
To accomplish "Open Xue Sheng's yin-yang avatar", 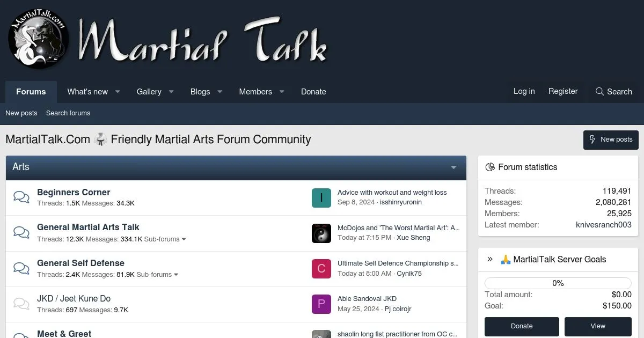I will pyautogui.click(x=321, y=233).
